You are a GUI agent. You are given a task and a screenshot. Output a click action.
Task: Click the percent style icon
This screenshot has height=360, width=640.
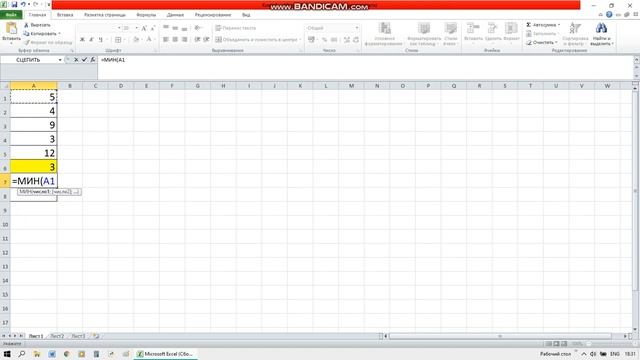click(x=324, y=40)
